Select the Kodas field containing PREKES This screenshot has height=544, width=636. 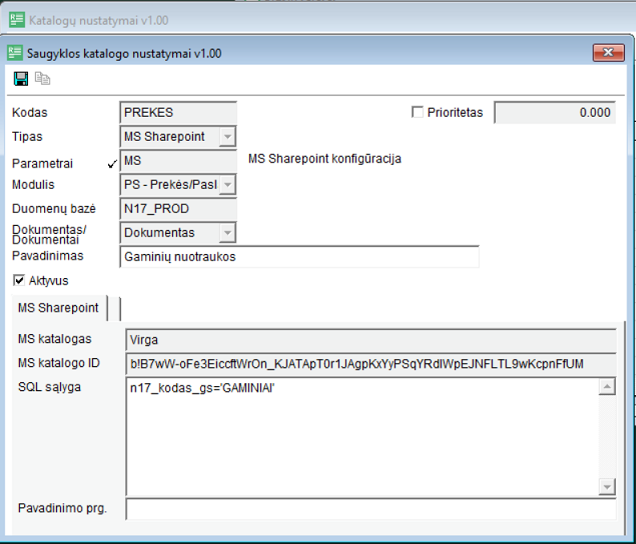[x=178, y=113]
